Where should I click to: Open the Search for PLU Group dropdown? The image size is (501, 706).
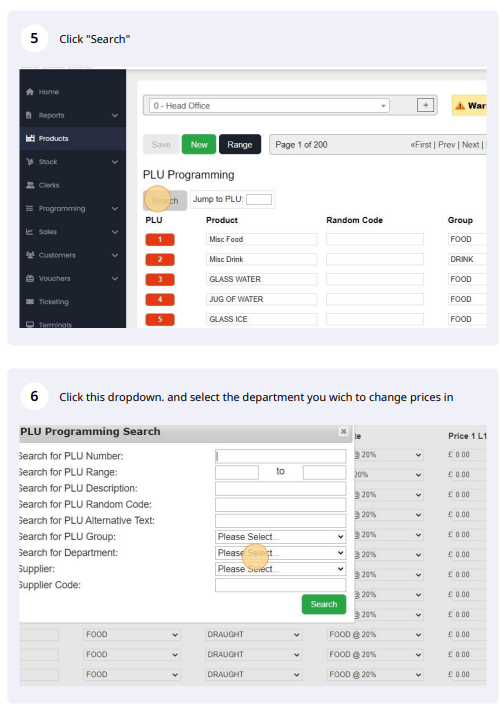pyautogui.click(x=280, y=537)
